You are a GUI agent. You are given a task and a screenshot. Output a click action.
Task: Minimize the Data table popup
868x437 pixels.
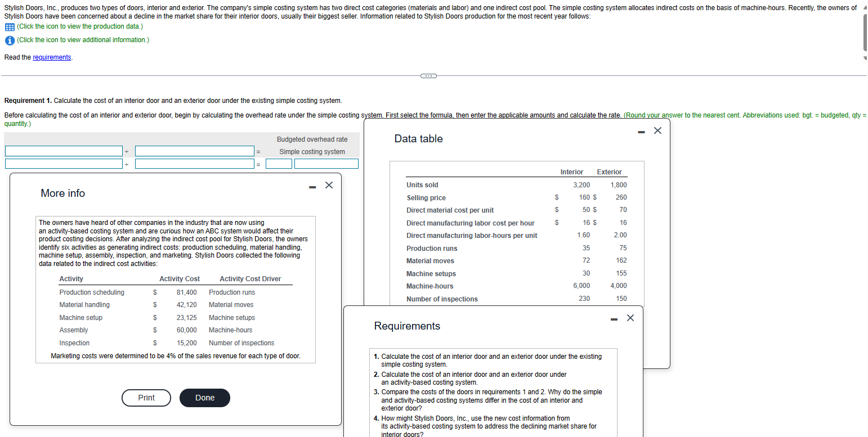641,132
